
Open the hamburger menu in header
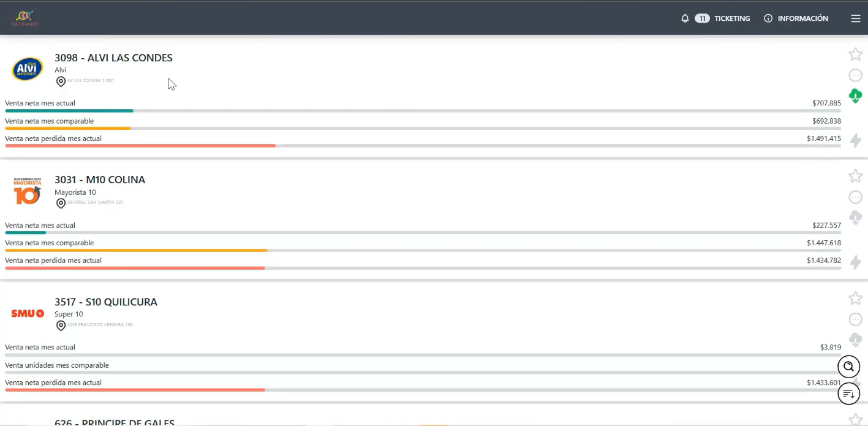(x=856, y=18)
